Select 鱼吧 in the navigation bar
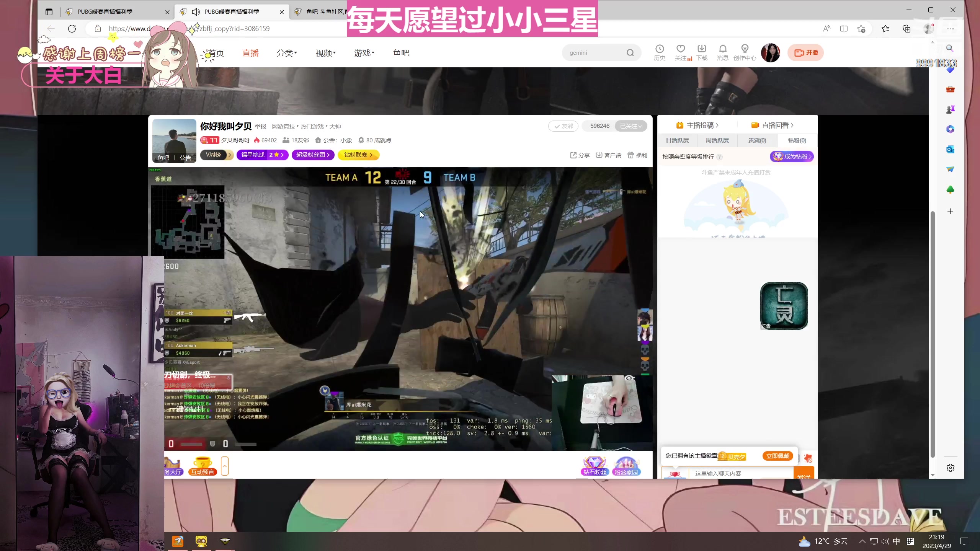The width and height of the screenshot is (980, 551). tap(401, 53)
